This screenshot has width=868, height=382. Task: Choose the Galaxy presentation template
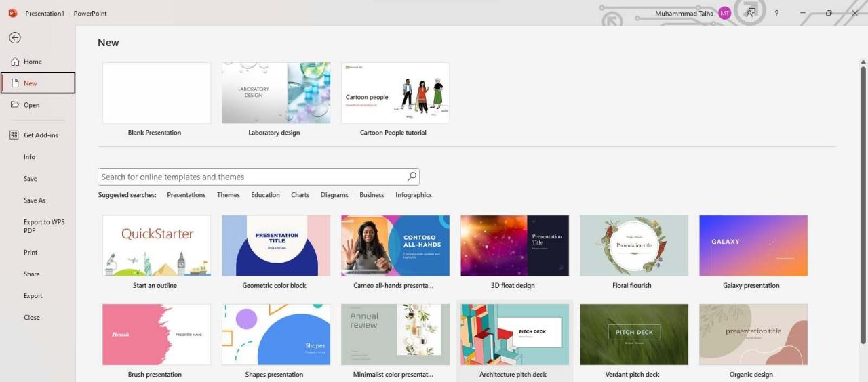(753, 246)
